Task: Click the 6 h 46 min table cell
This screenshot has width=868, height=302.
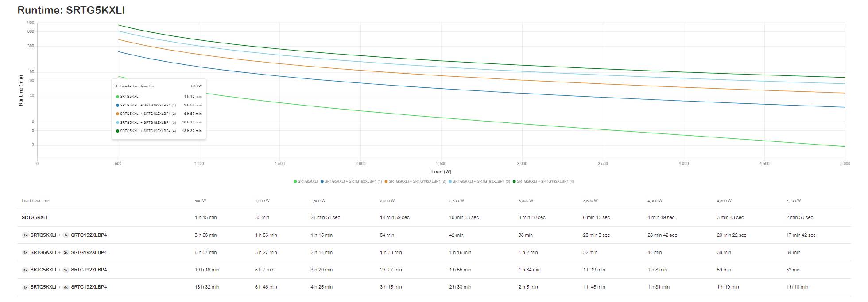Action: pos(266,287)
